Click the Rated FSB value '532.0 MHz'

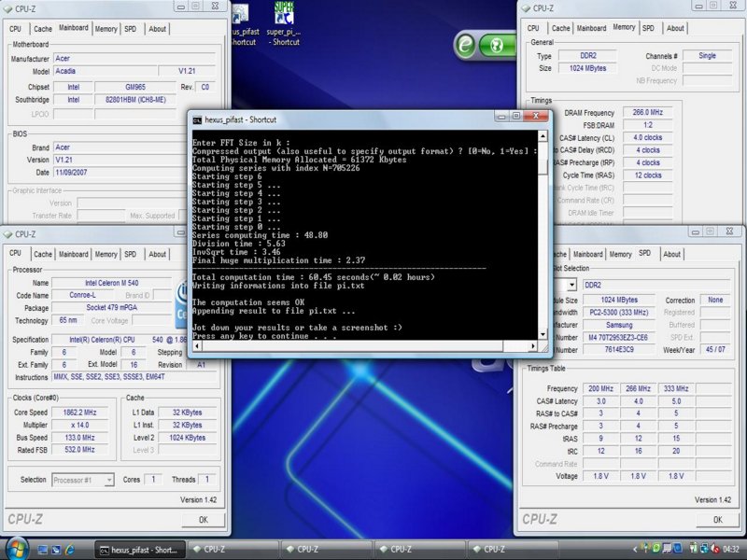[x=79, y=450]
